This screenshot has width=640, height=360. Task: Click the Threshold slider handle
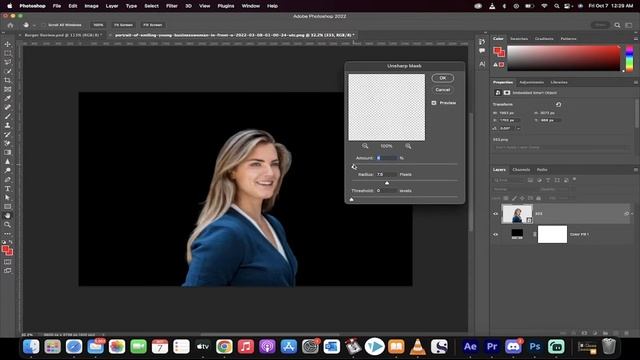point(351,200)
